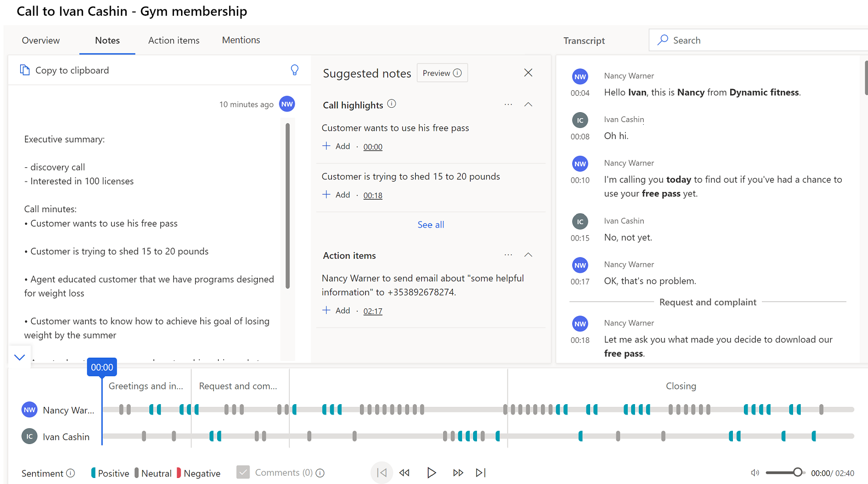Jump to timestamp 02:17 action item link
The width and height of the screenshot is (868, 484).
373,311
